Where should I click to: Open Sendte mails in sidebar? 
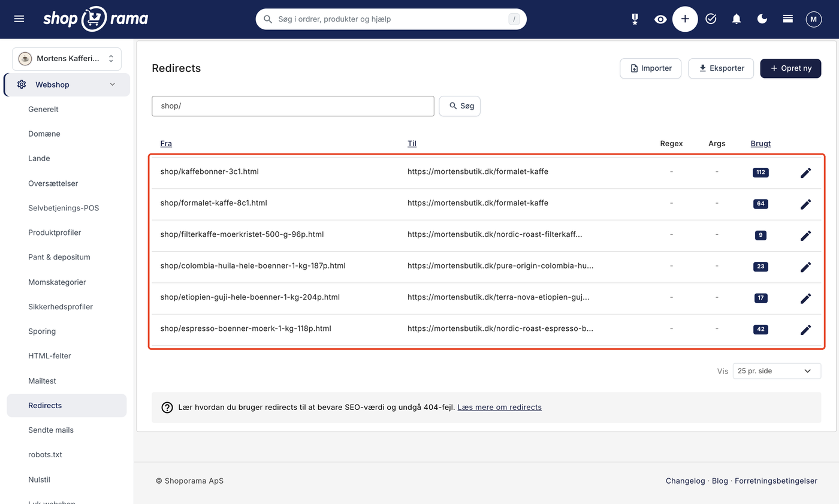click(x=51, y=430)
